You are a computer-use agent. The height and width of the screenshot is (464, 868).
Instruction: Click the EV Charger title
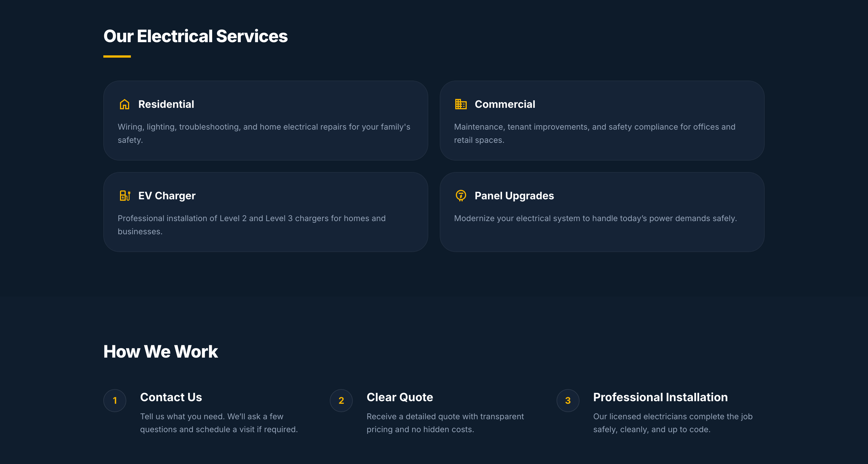click(167, 195)
